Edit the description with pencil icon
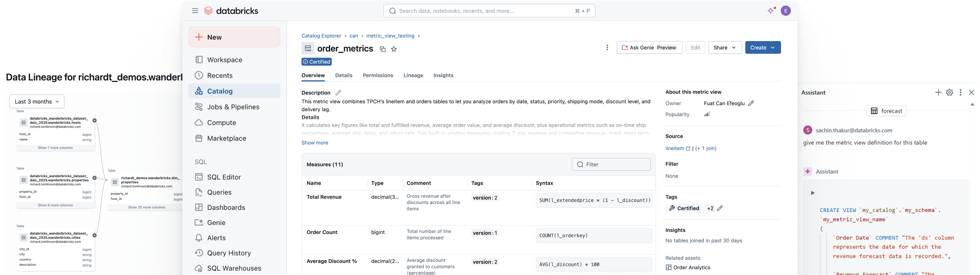This screenshot has height=275, width=980. 338,93
